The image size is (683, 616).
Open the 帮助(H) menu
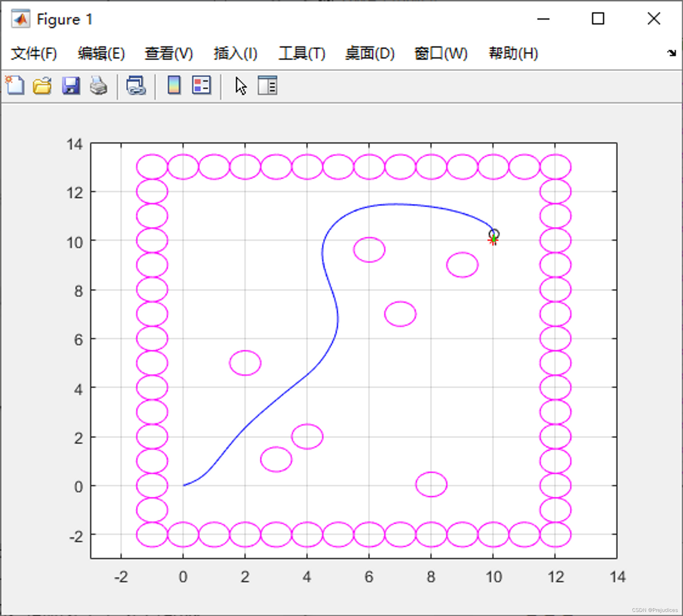click(x=514, y=54)
